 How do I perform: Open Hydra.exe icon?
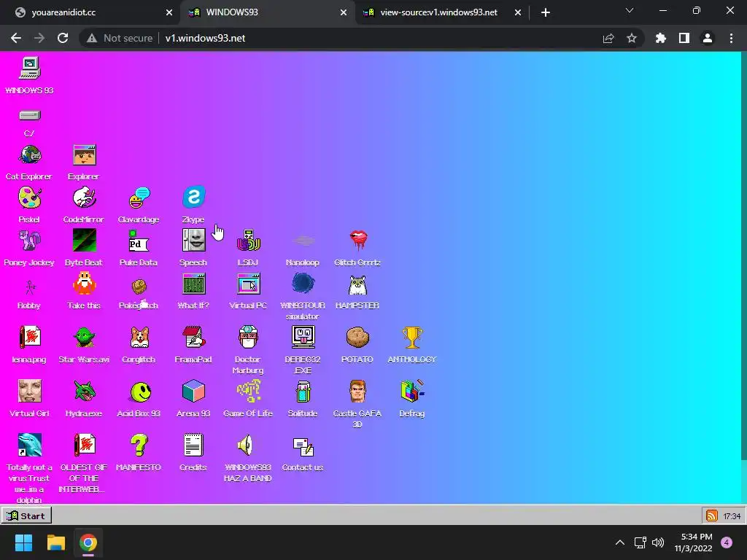pyautogui.click(x=85, y=391)
